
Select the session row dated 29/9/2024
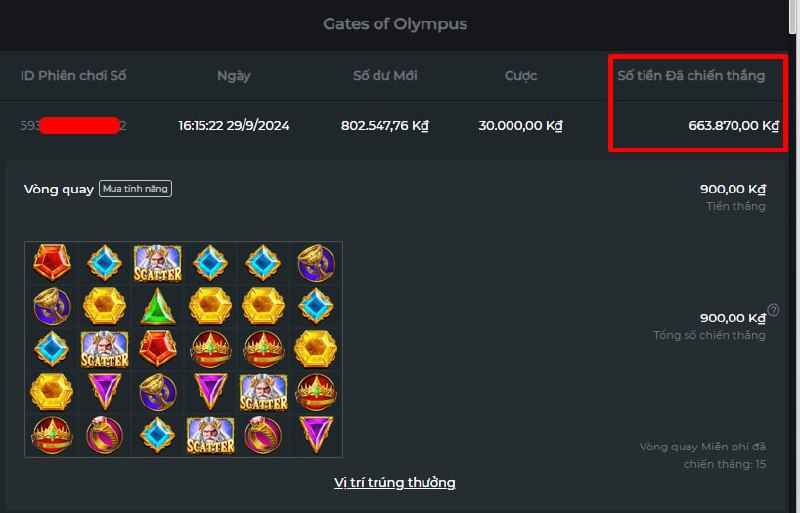394,126
